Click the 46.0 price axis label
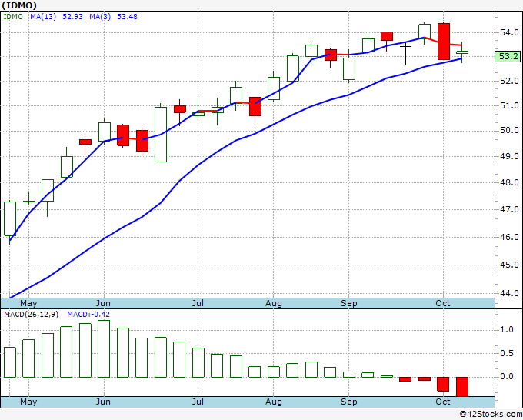The height and width of the screenshot is (420, 523). tap(509, 237)
